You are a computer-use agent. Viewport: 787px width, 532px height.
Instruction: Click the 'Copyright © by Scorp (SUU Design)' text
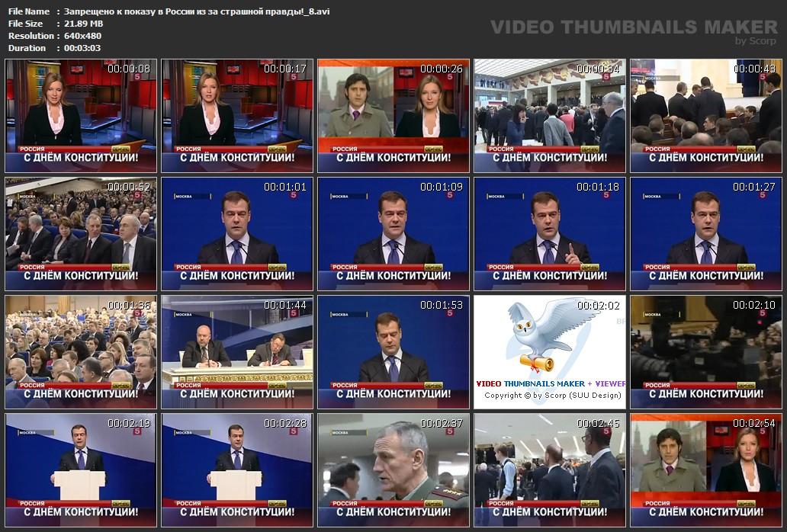(x=550, y=395)
